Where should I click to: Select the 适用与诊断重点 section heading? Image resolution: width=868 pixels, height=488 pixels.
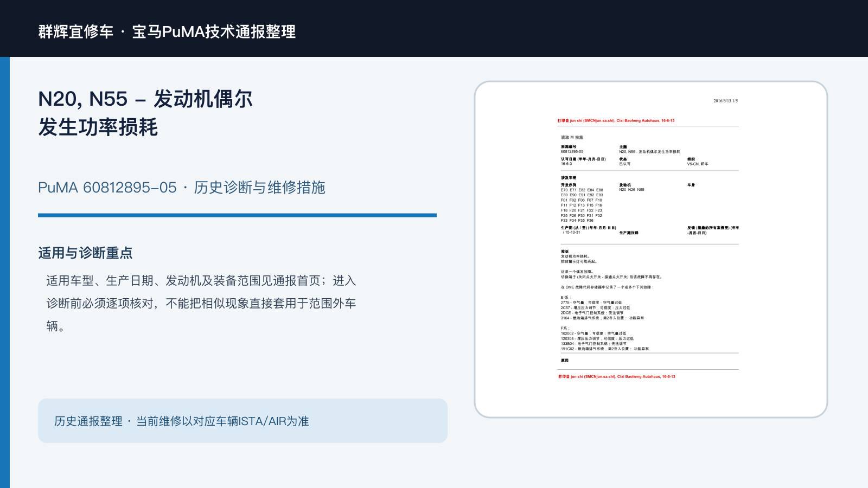[85, 253]
